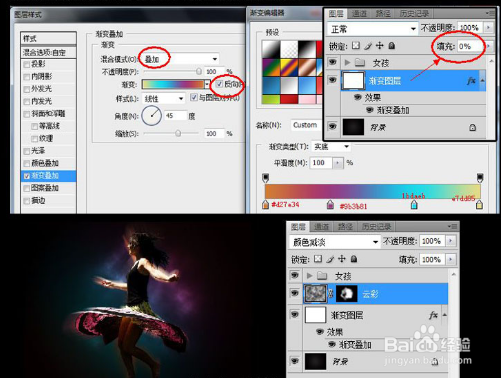Hide 女孩 group in Fill 0% Layers panel
This screenshot has width=501, height=378.
[x=332, y=62]
